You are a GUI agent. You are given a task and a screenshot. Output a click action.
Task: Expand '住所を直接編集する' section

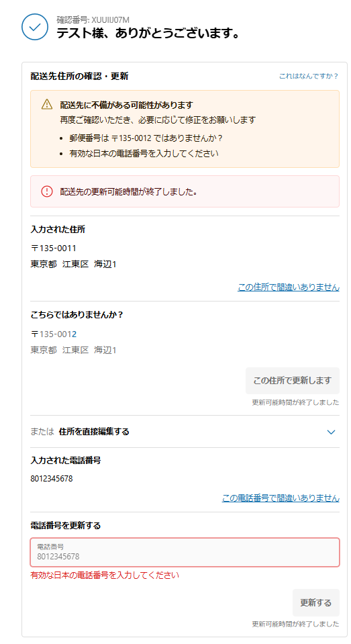coord(94,432)
